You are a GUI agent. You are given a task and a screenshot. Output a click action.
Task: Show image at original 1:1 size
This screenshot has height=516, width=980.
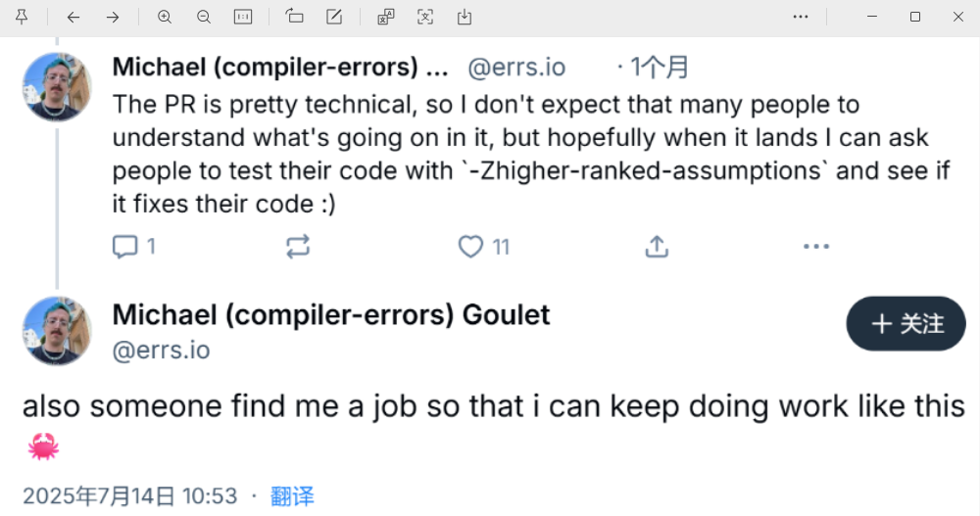click(243, 17)
